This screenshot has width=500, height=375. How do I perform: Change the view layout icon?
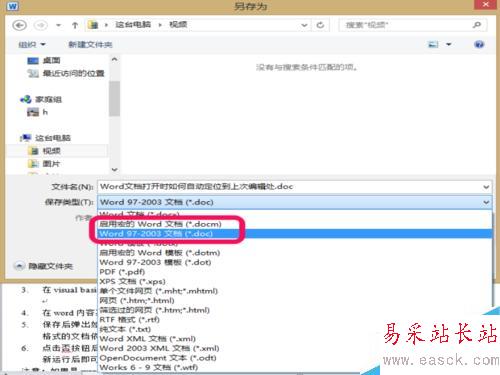coord(433,44)
